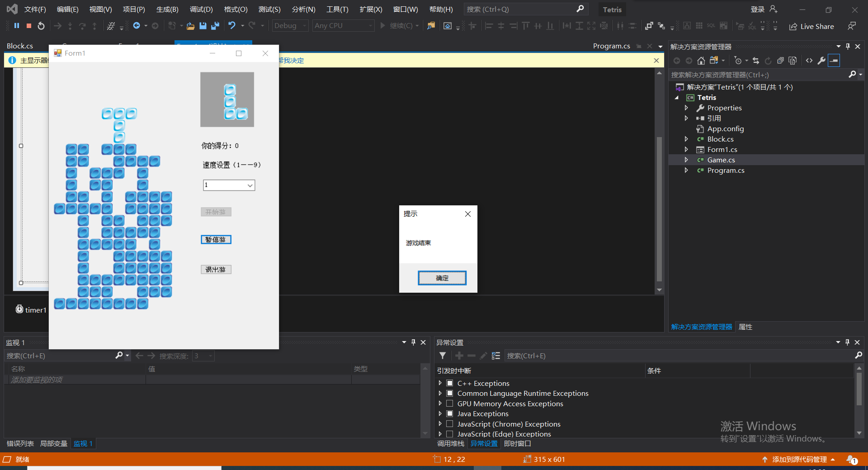Undo the last action via toolbar
Image resolution: width=868 pixels, height=470 pixels.
pyautogui.click(x=232, y=26)
